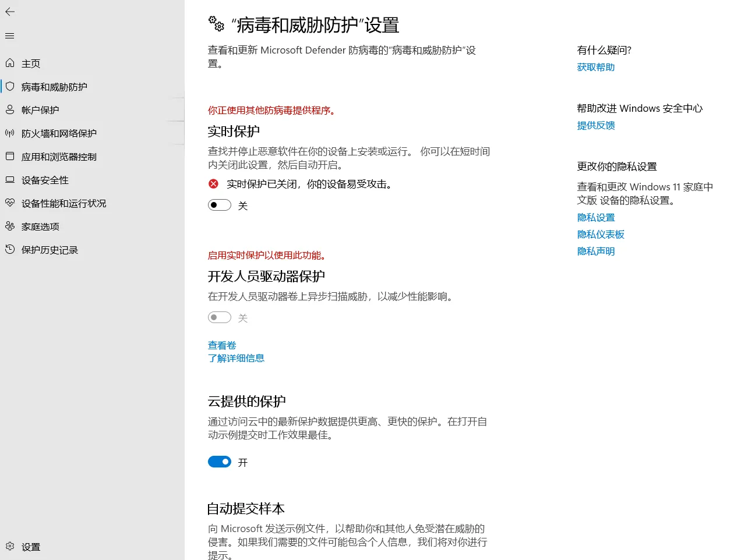Go back using the top-left arrow
This screenshot has width=741, height=560.
(9, 12)
